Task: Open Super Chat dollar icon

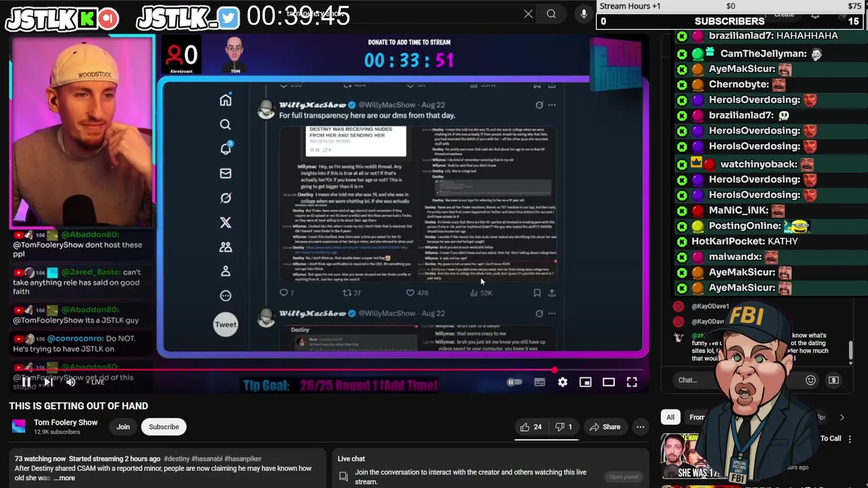Action: pos(833,380)
